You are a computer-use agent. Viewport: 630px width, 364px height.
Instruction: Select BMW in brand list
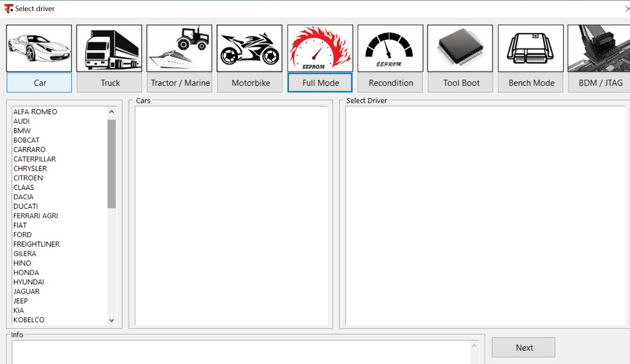pyautogui.click(x=22, y=131)
